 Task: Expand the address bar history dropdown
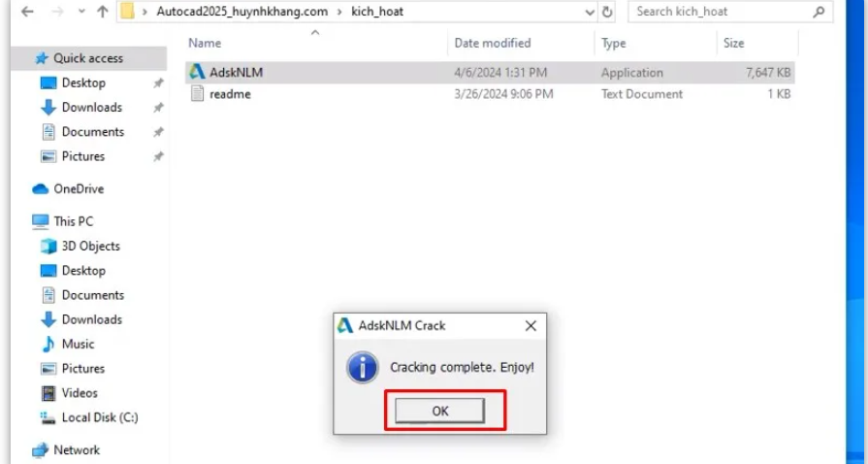590,13
